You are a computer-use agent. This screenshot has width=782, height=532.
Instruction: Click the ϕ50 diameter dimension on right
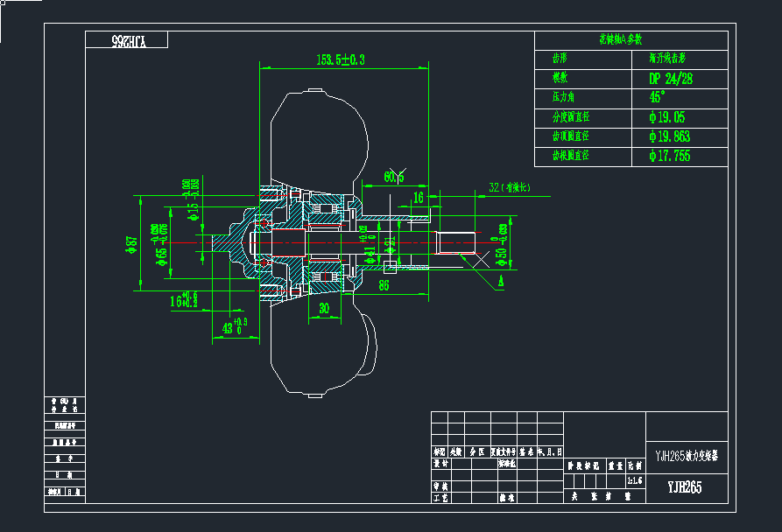(501, 243)
